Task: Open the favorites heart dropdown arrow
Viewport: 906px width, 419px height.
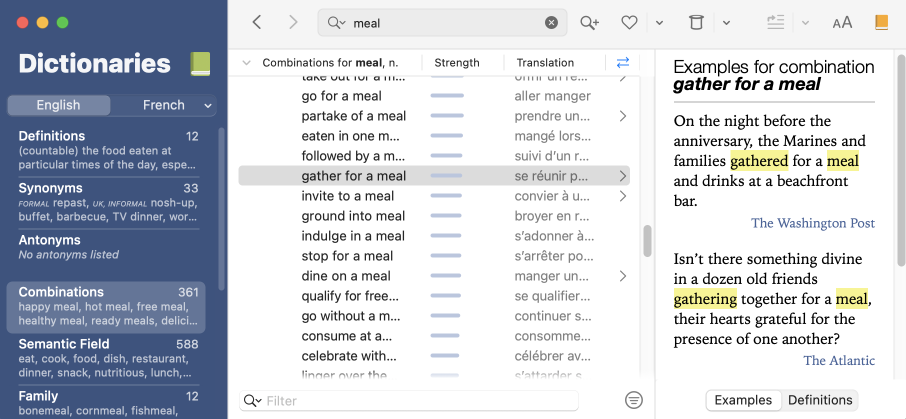Action: (659, 22)
